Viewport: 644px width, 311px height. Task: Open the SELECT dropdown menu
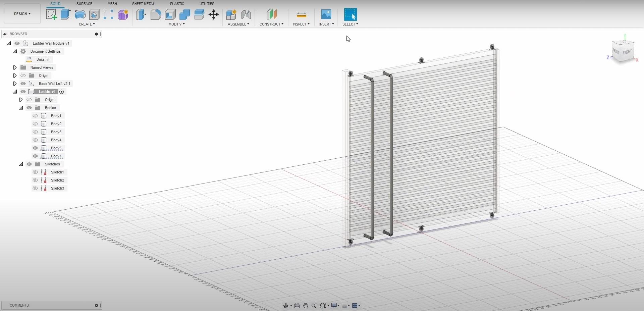350,24
